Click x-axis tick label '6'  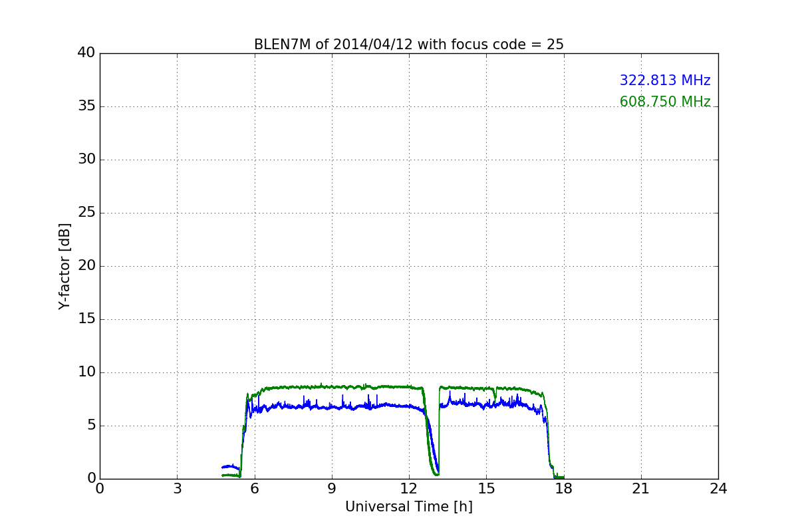pos(255,489)
